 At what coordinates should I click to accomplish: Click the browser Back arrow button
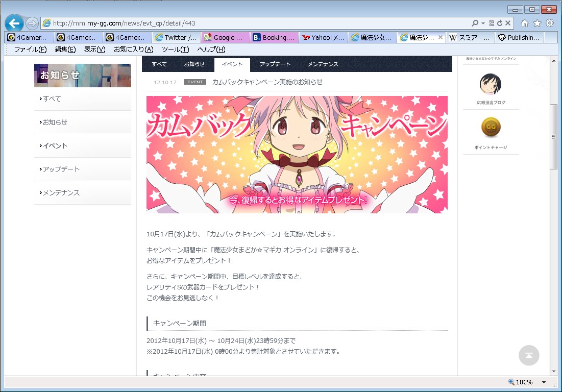tap(14, 23)
